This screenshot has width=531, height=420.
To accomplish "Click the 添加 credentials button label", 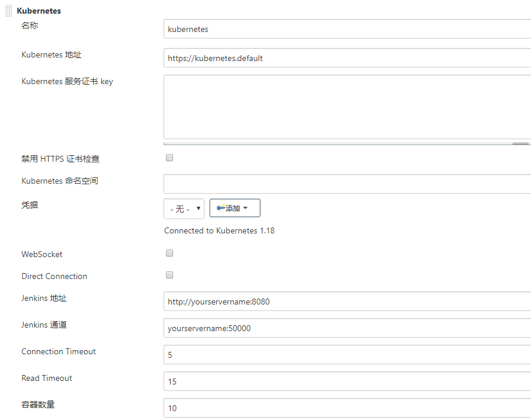I will [x=233, y=208].
